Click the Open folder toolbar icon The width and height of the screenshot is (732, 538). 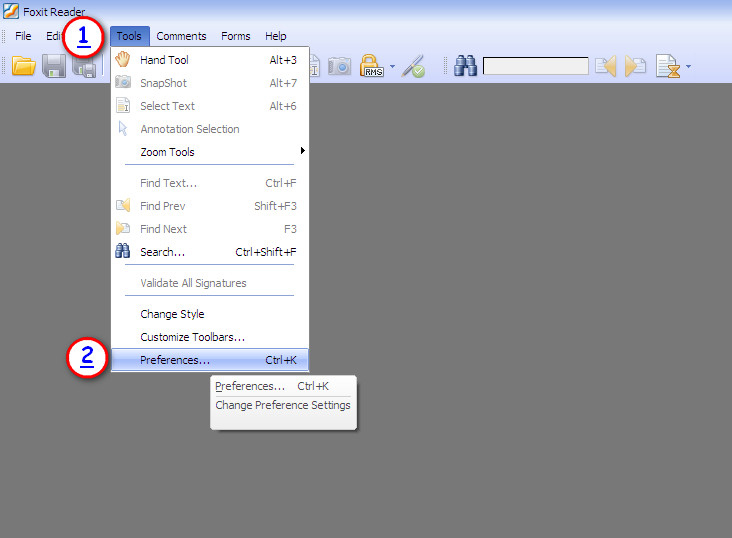click(x=24, y=67)
